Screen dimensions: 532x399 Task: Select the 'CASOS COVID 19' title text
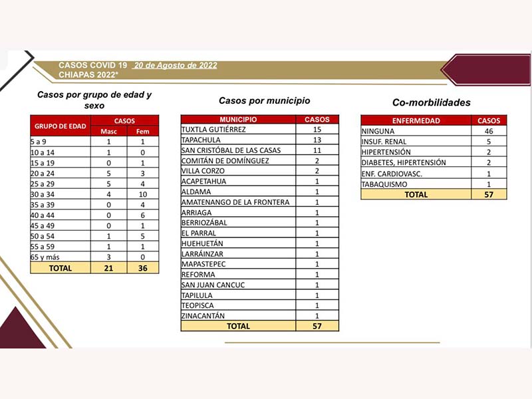click(92, 65)
